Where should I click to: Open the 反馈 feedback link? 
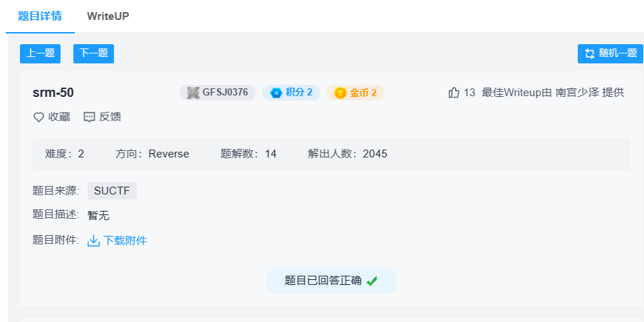click(x=110, y=117)
